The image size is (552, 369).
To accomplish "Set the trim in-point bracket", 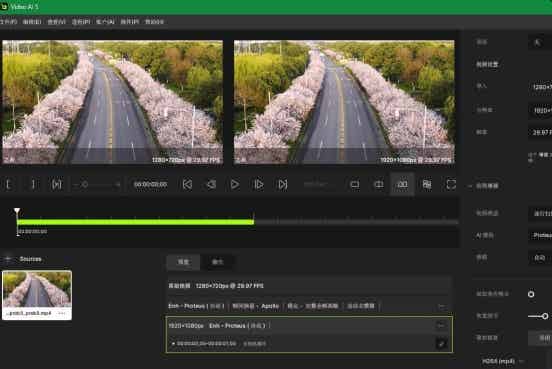I will pyautogui.click(x=8, y=184).
